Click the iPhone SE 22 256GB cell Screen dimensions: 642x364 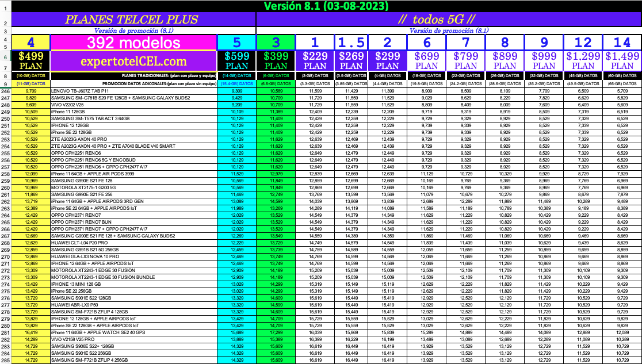[x=133, y=291]
